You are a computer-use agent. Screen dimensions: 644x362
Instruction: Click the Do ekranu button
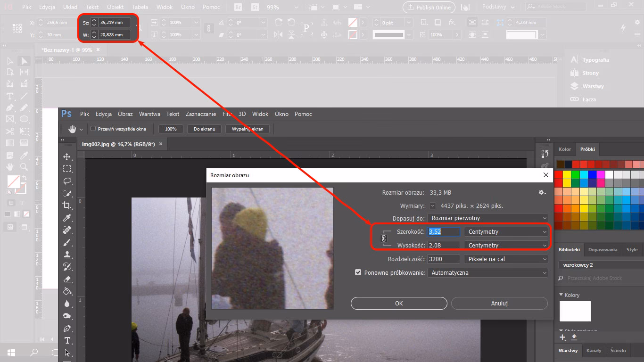204,128
